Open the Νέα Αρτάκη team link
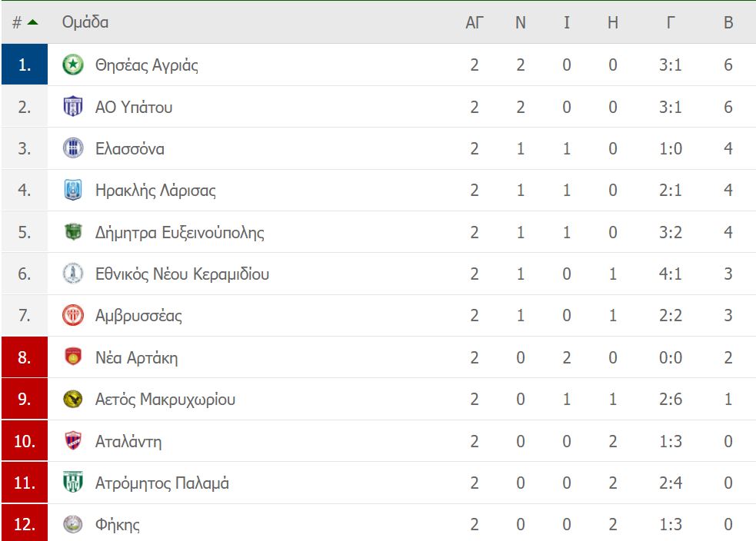This screenshot has width=756, height=541. [x=136, y=357]
